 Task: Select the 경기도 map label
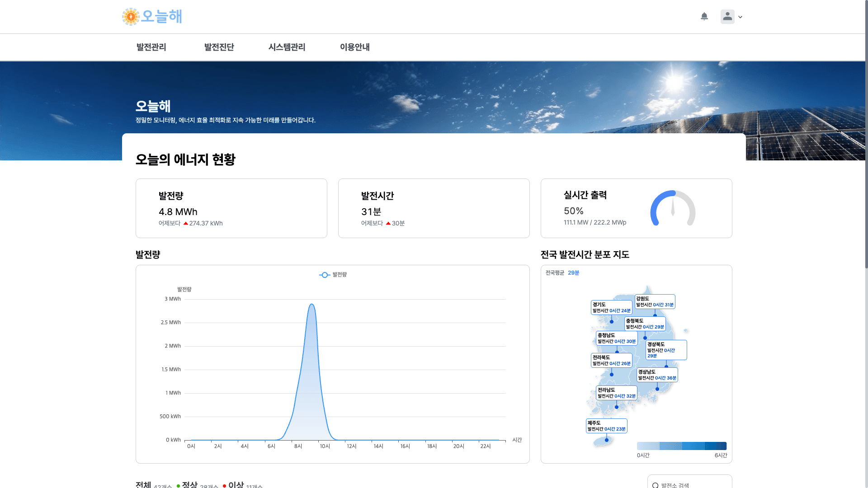click(611, 308)
